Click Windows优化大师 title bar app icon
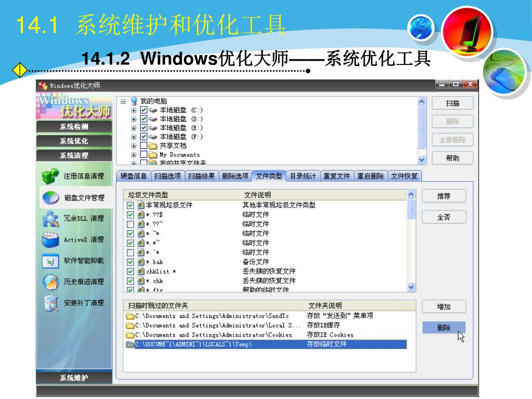The image size is (532, 399). coord(43,86)
